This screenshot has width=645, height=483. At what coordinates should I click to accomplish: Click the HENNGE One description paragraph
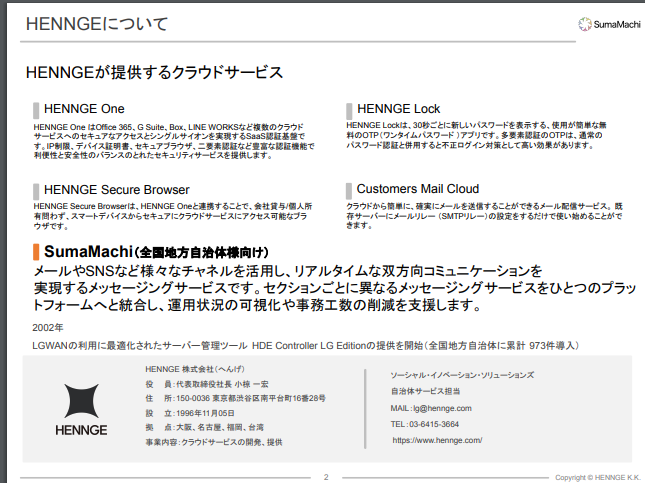click(x=174, y=141)
